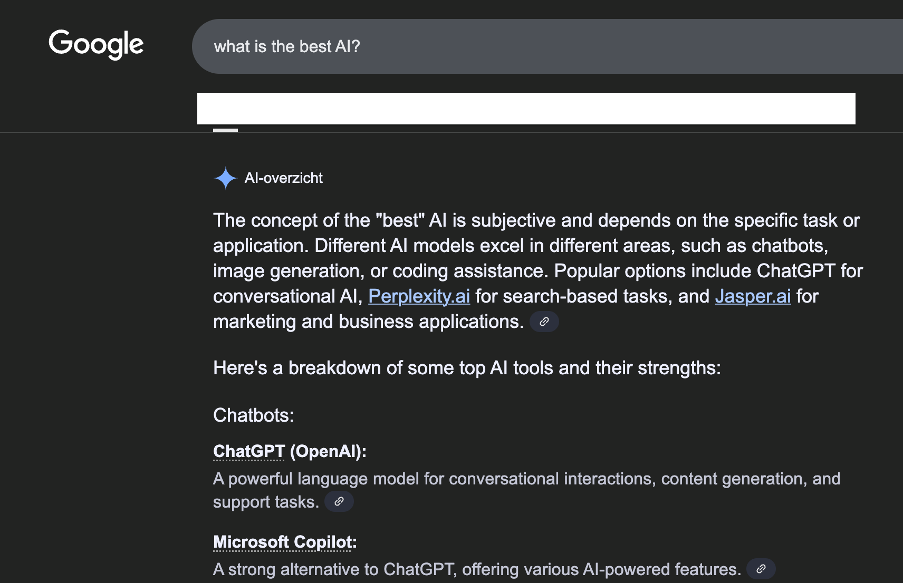
Task: Click 'marketing and business applications' text
Action: coord(367,322)
